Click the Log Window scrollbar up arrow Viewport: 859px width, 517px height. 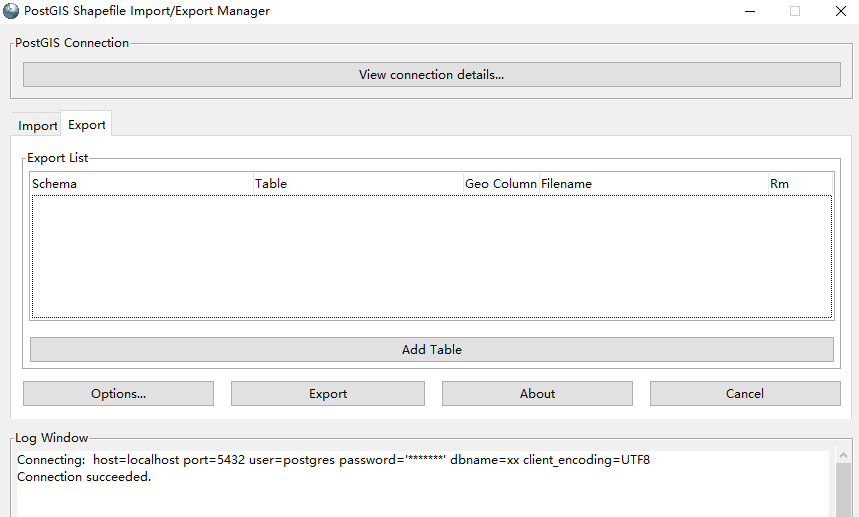844,455
